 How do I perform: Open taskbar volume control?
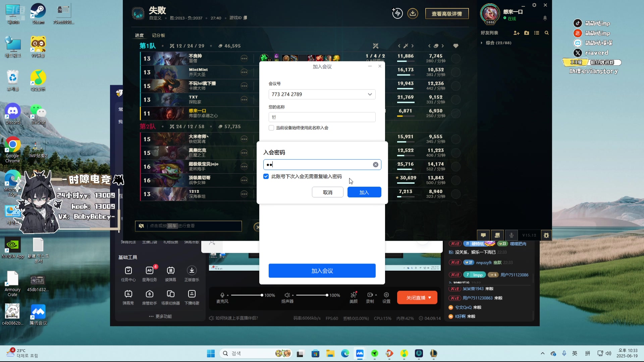point(608,353)
